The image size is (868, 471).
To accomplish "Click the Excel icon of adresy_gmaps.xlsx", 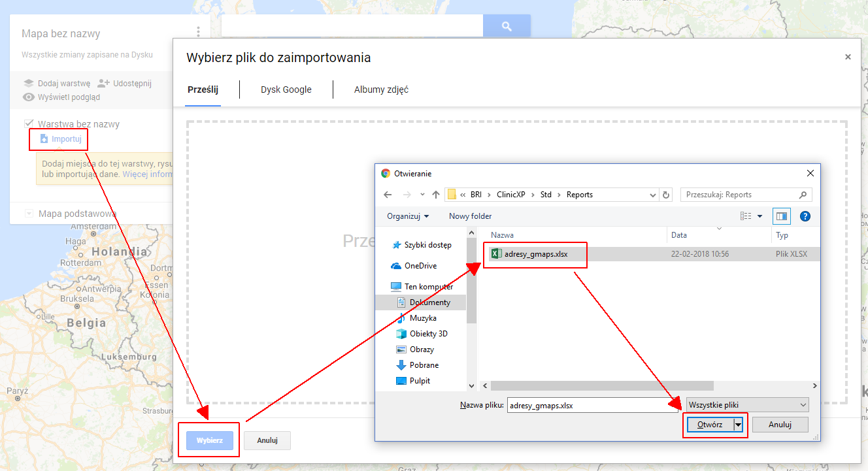I will tap(496, 254).
